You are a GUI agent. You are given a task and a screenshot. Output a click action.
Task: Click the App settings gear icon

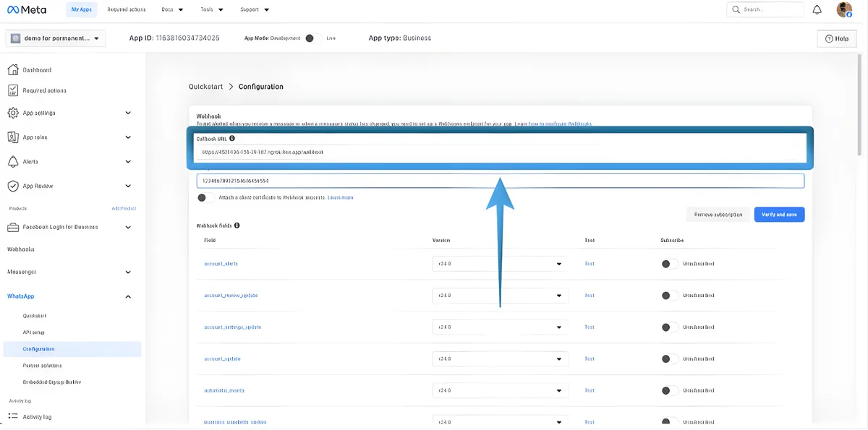point(12,113)
